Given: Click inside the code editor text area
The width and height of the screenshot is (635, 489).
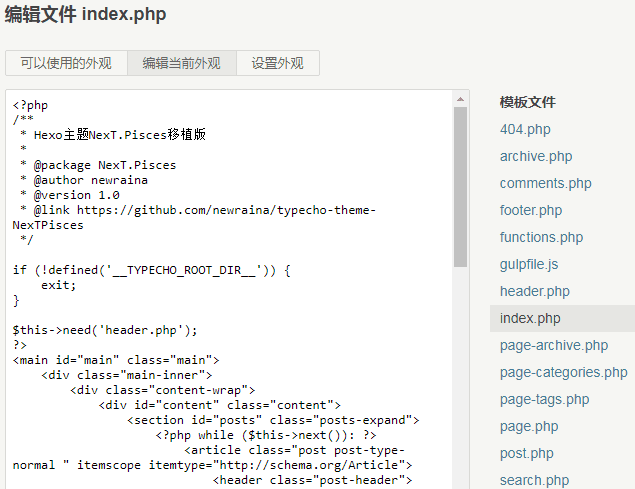Looking at the screenshot, I should 230,300.
